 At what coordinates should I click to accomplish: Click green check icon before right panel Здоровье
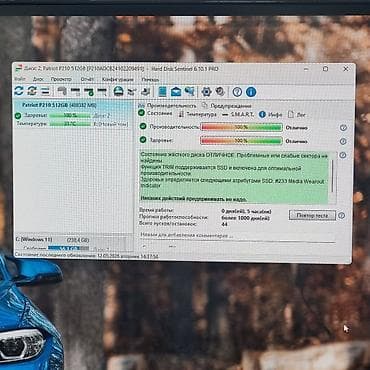point(143,140)
